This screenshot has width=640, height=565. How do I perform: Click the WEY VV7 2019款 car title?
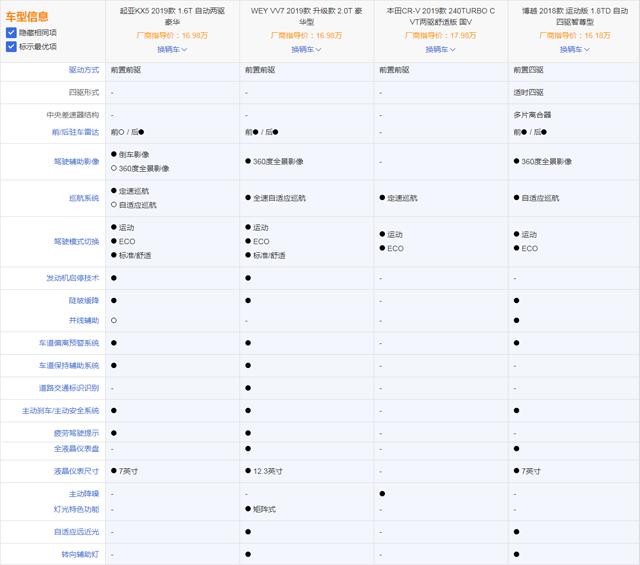(306, 16)
